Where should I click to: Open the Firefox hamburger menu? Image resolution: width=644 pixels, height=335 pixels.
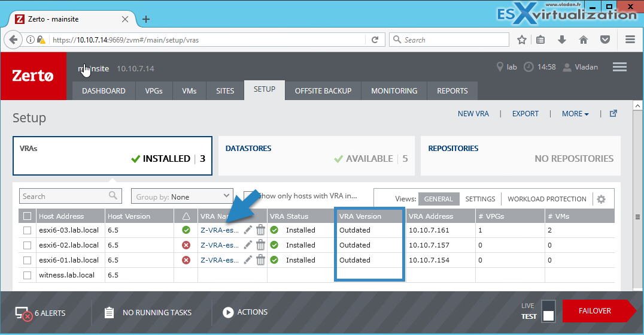tap(630, 40)
